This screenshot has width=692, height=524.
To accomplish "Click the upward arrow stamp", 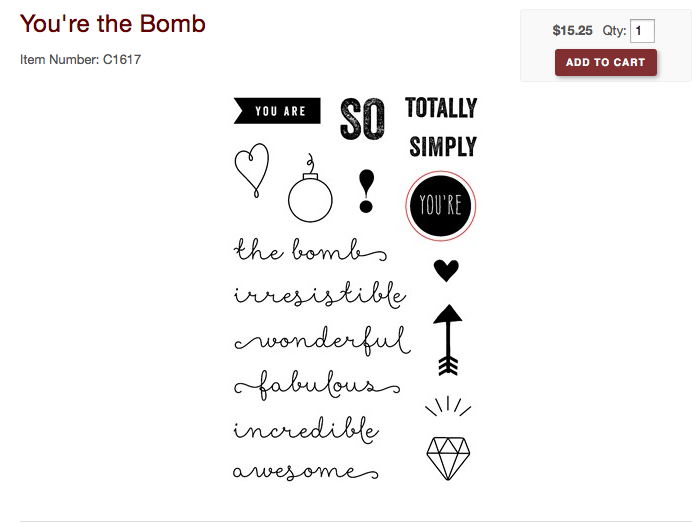I will tap(448, 340).
